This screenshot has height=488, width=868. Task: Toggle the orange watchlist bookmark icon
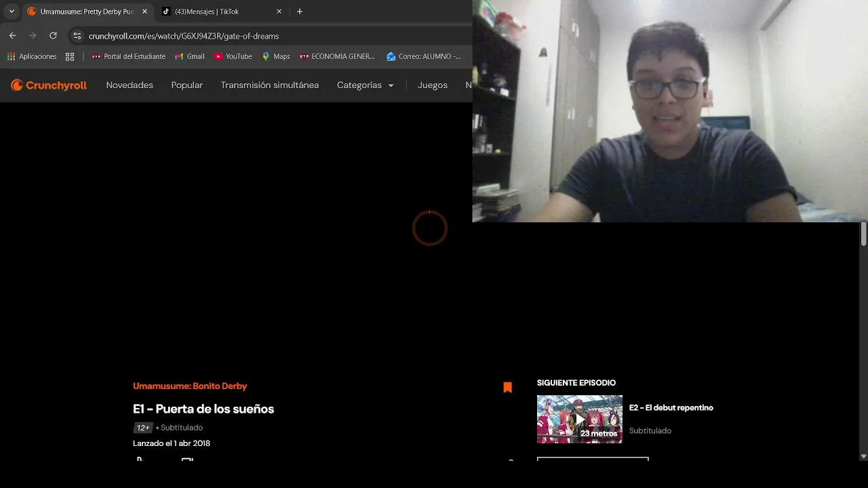(507, 388)
